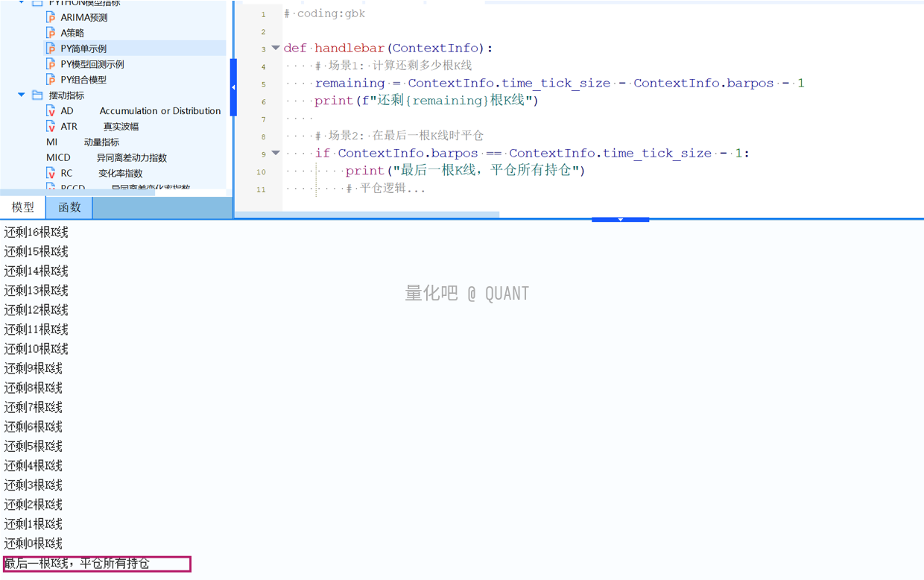This screenshot has height=580, width=924.
Task: Click the AD indicator V icon
Action: pos(51,111)
